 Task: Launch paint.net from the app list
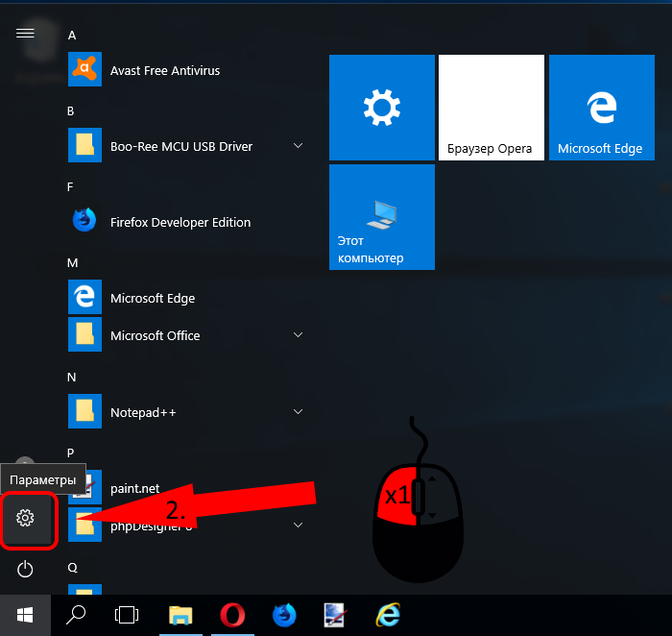tap(133, 488)
